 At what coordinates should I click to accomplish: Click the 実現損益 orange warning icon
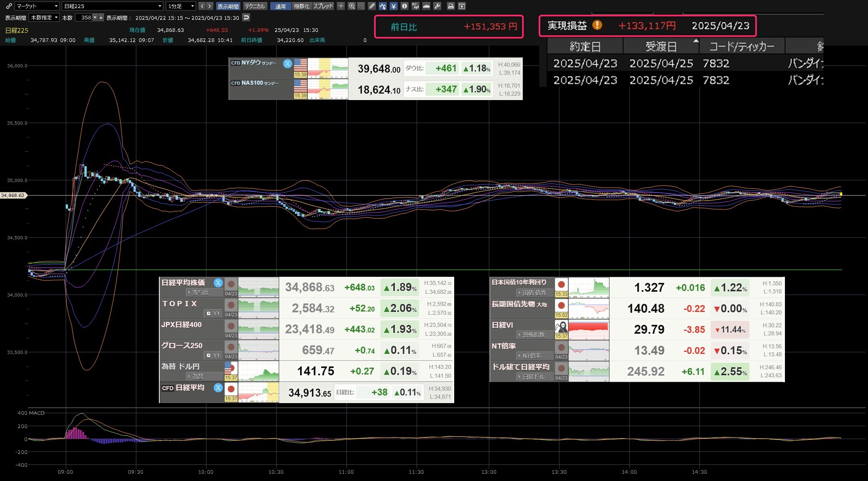pos(597,25)
